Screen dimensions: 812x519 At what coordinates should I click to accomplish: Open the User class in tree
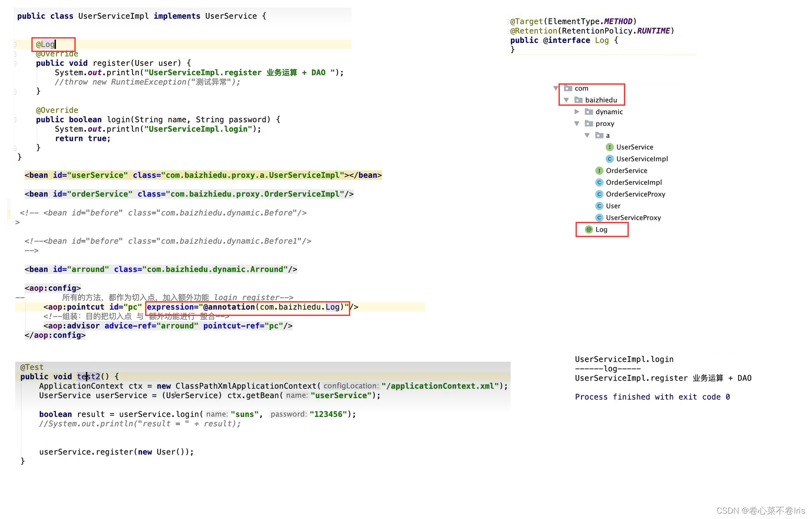(x=613, y=206)
